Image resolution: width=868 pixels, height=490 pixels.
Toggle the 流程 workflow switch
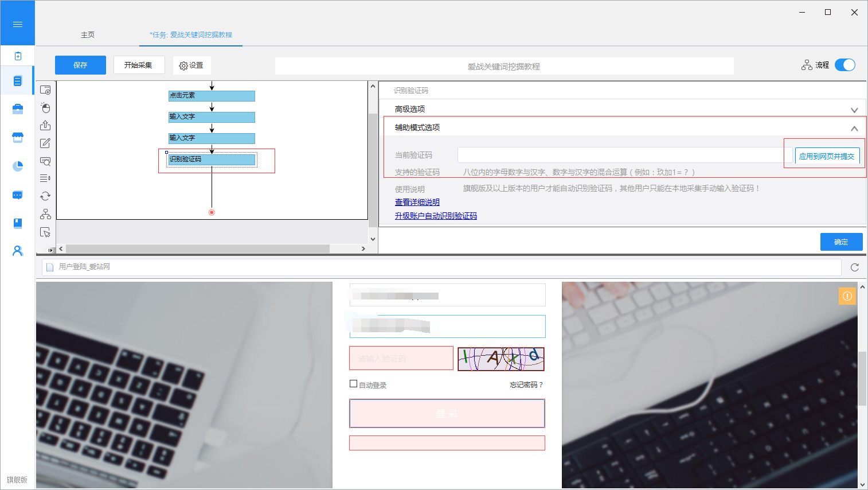click(844, 65)
